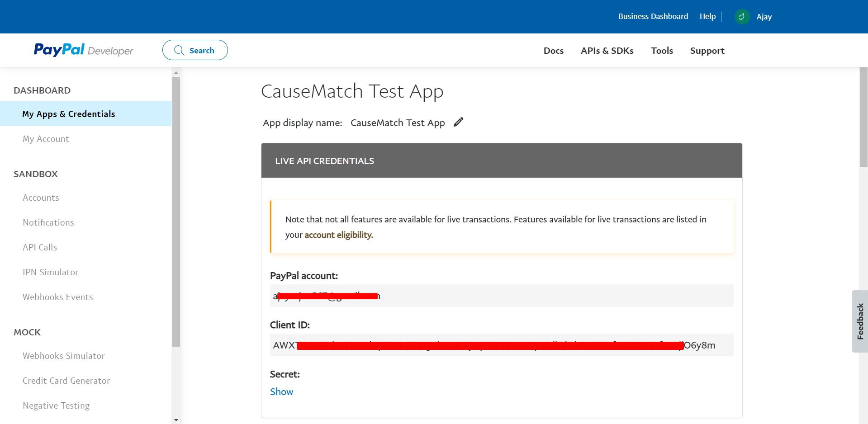Viewport: 868px width, 424px height.
Task: Open the Help link in the top bar
Action: pos(707,16)
